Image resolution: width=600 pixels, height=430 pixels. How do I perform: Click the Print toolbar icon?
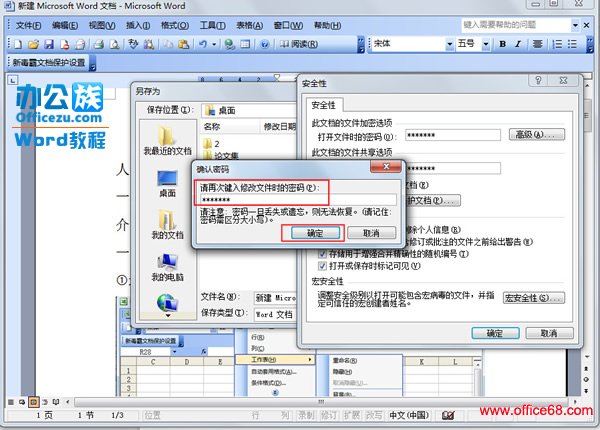[x=99, y=44]
